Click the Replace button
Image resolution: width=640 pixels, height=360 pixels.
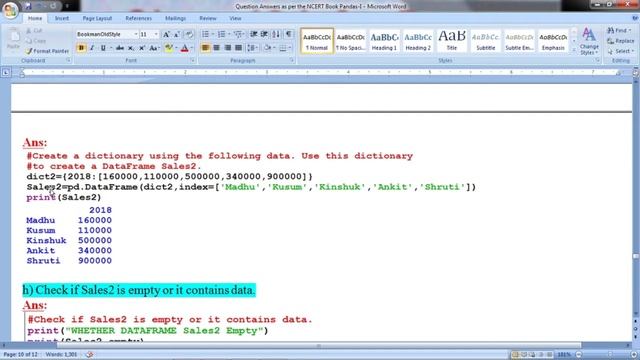click(620, 41)
